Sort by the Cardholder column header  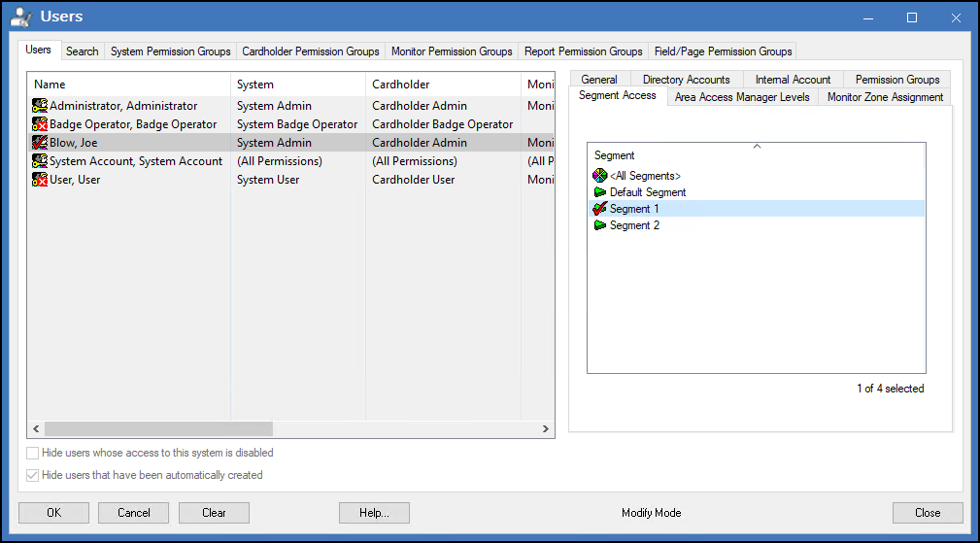443,85
